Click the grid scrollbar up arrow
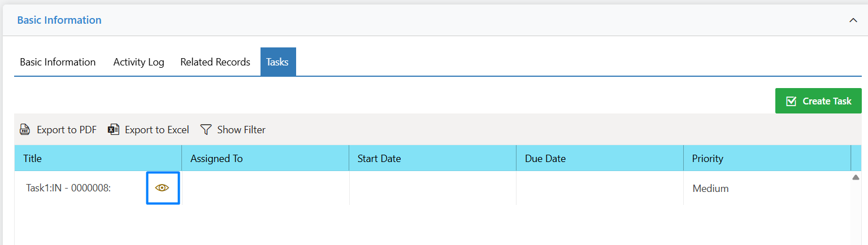868x245 pixels. click(x=856, y=177)
